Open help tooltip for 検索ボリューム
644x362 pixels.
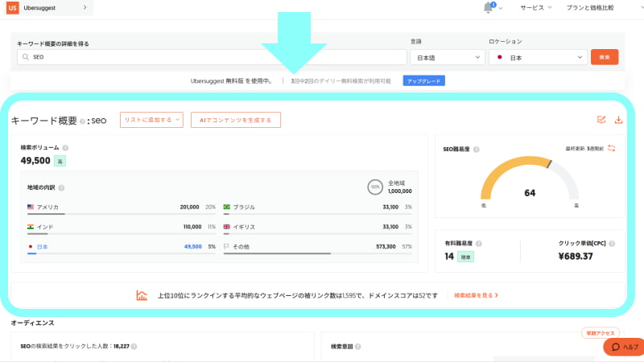click(x=65, y=148)
